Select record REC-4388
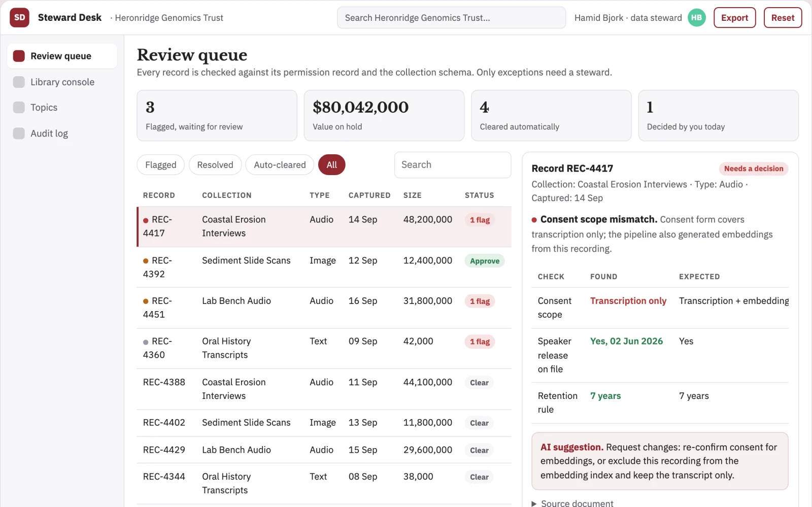The width and height of the screenshot is (812, 507). click(x=324, y=389)
